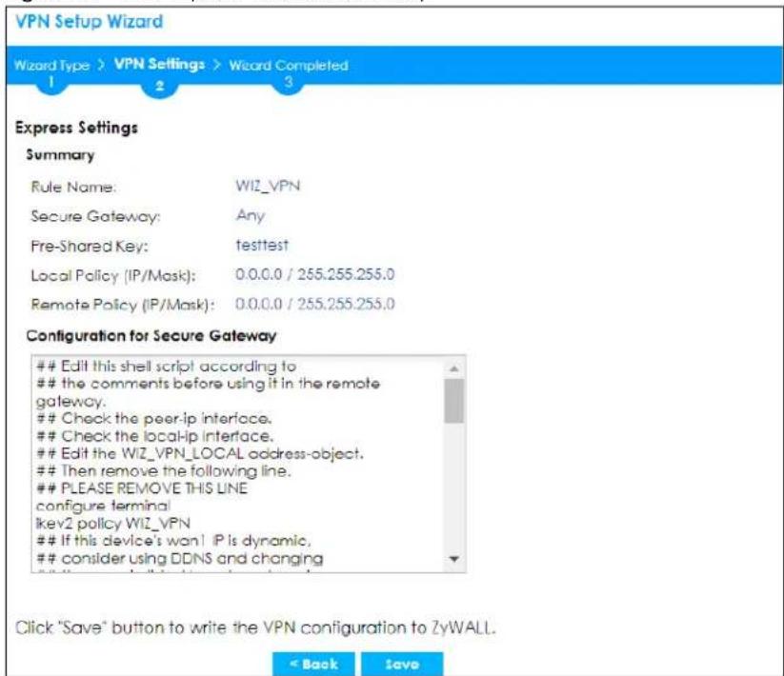784x676 pixels.
Task: Click the Local Policy IP/Mask value
Action: coord(315,274)
